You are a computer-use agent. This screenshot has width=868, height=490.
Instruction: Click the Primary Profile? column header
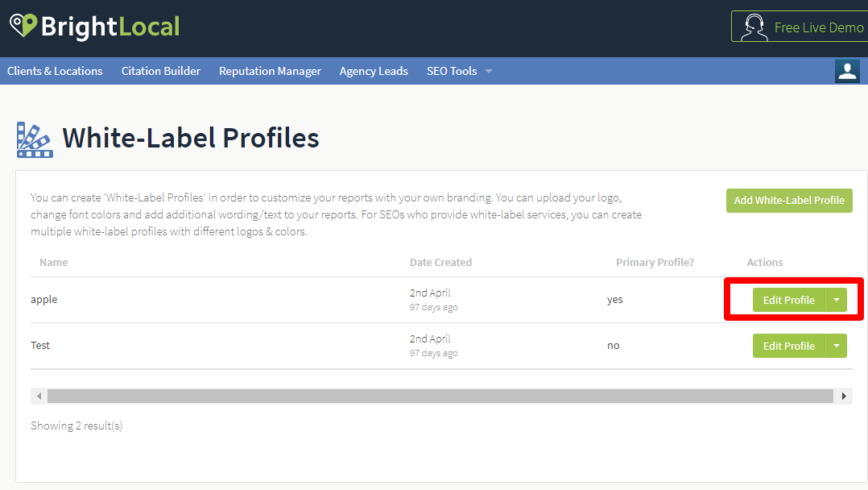pyautogui.click(x=655, y=262)
